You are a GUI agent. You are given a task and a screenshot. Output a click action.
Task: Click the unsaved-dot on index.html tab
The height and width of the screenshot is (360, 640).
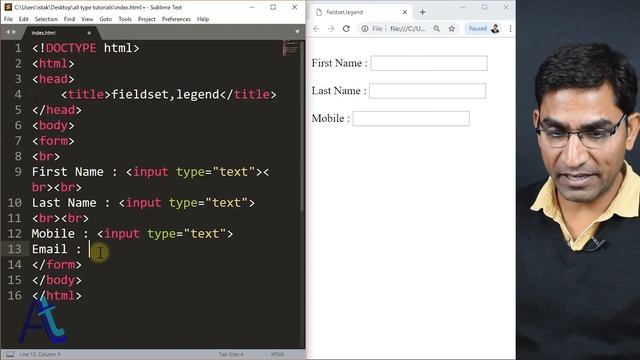89,33
